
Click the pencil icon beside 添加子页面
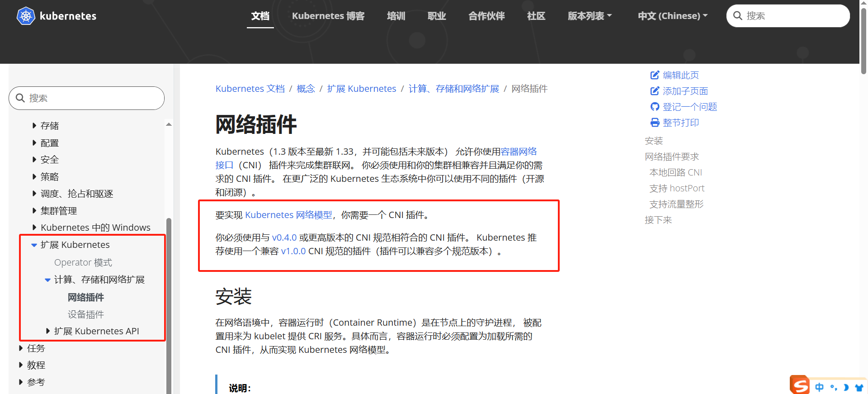click(655, 91)
